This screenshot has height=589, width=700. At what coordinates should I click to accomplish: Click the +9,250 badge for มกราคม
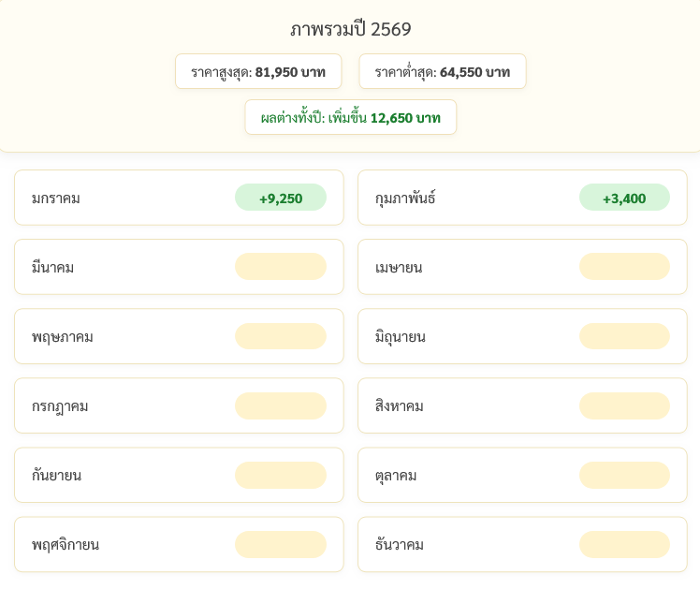280,198
